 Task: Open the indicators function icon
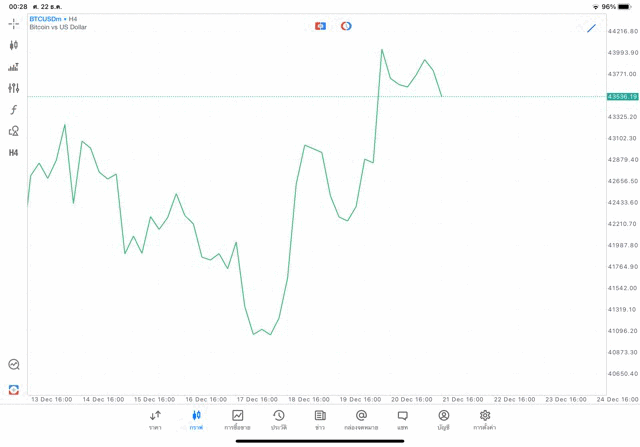pyautogui.click(x=13, y=110)
